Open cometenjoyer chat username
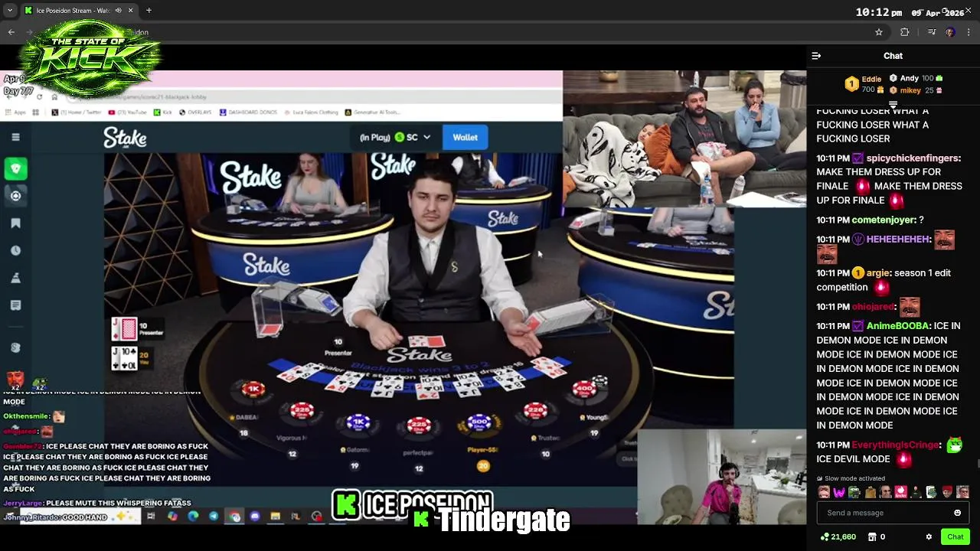980x551 pixels. pyautogui.click(x=883, y=220)
